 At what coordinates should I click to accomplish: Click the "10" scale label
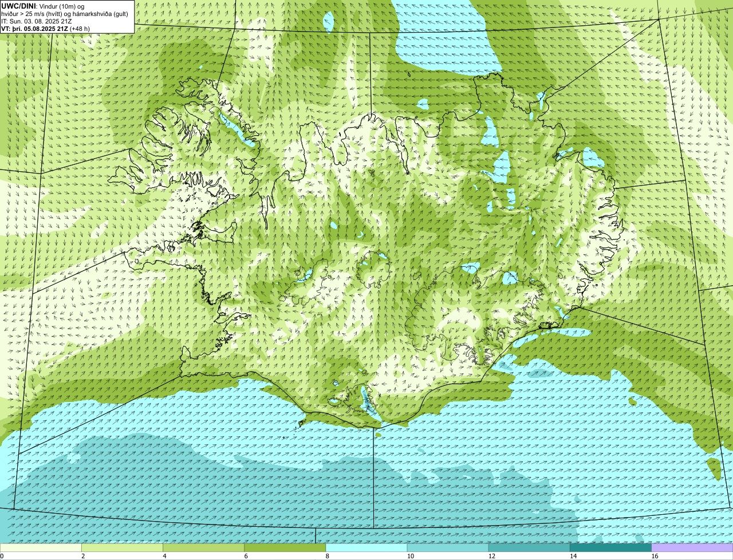[x=411, y=556]
